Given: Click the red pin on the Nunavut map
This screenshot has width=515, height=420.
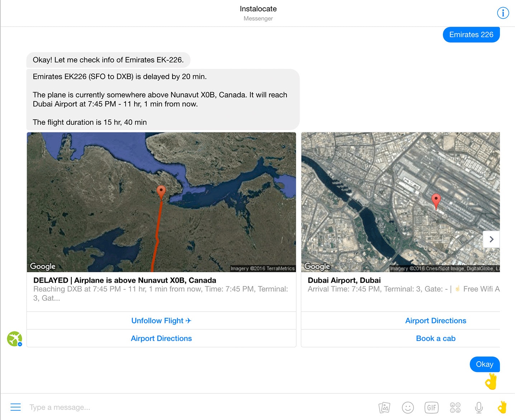Looking at the screenshot, I should pyautogui.click(x=161, y=192).
